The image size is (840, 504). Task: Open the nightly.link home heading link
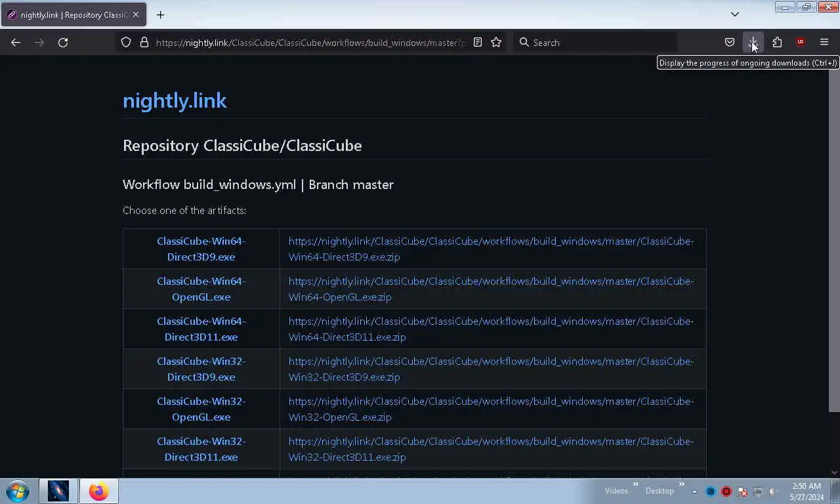pyautogui.click(x=175, y=100)
